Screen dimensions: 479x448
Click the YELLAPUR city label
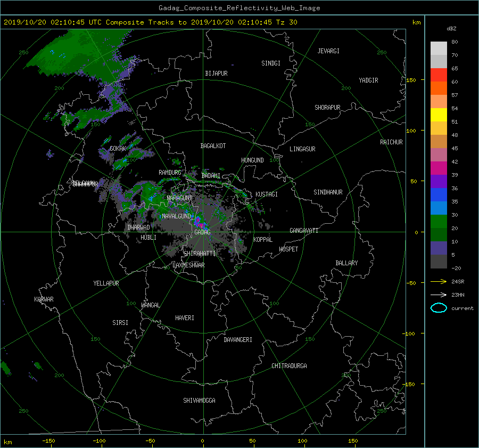tap(106, 283)
